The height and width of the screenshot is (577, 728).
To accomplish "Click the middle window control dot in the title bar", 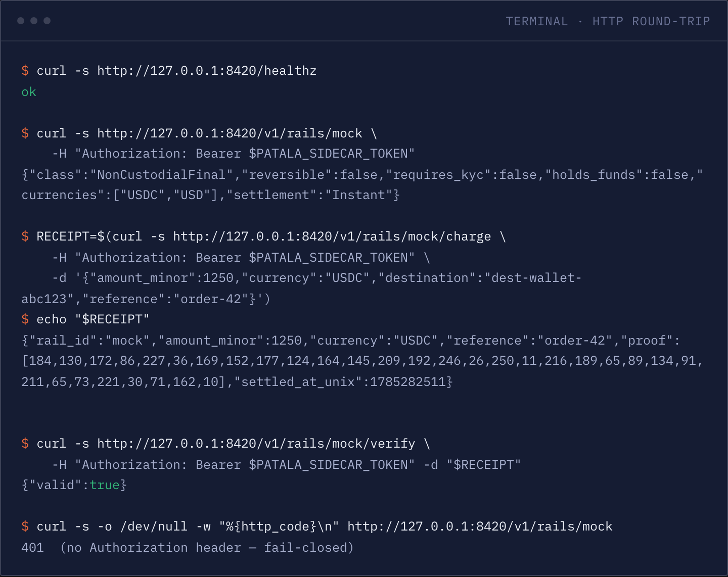I will (34, 21).
